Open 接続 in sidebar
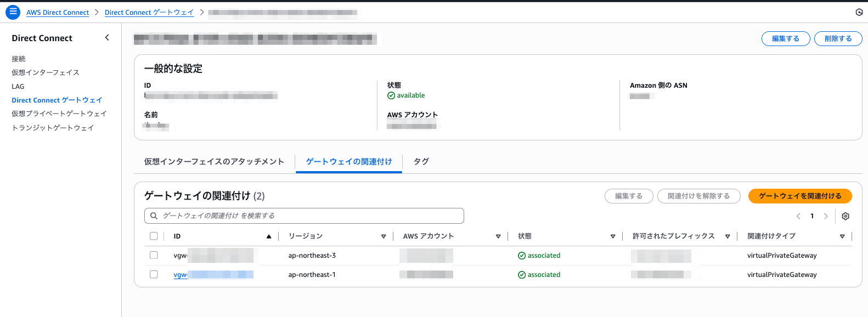This screenshot has height=317, width=868. (x=19, y=59)
